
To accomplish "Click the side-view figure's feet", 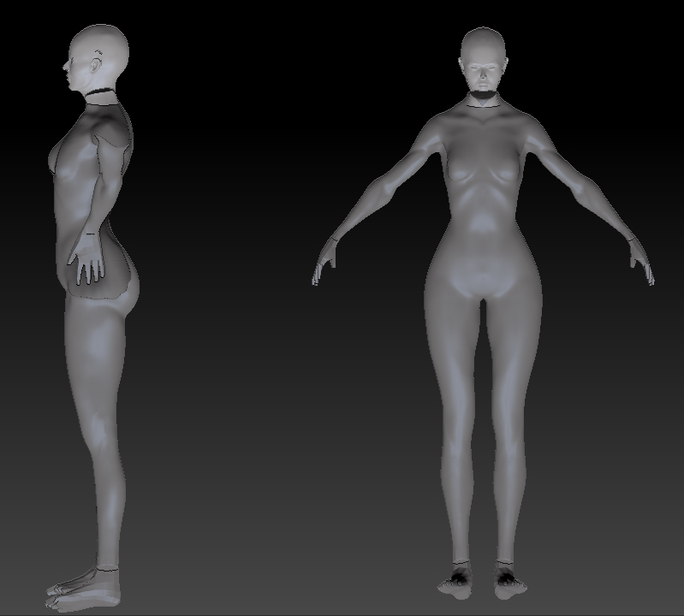I will [x=83, y=588].
